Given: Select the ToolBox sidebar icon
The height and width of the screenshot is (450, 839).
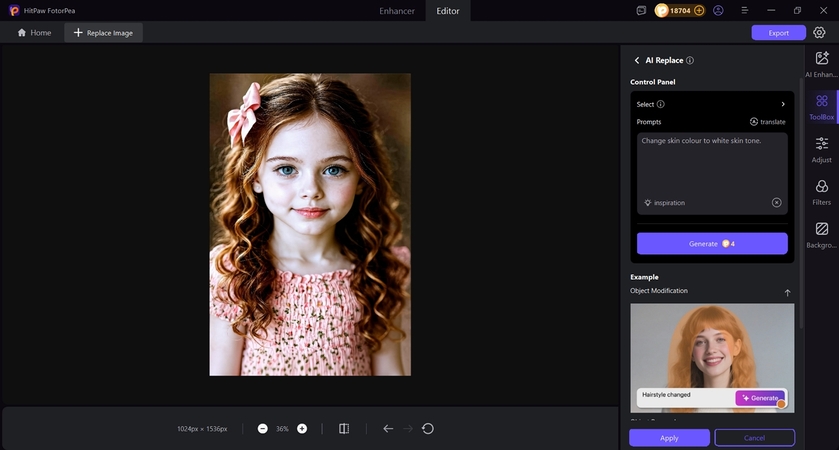Looking at the screenshot, I should point(821,107).
